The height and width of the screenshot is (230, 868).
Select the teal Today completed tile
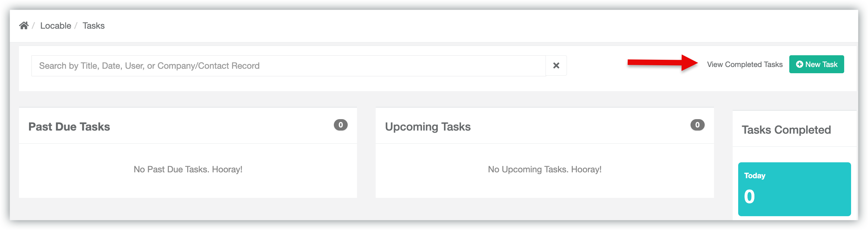coord(794,189)
